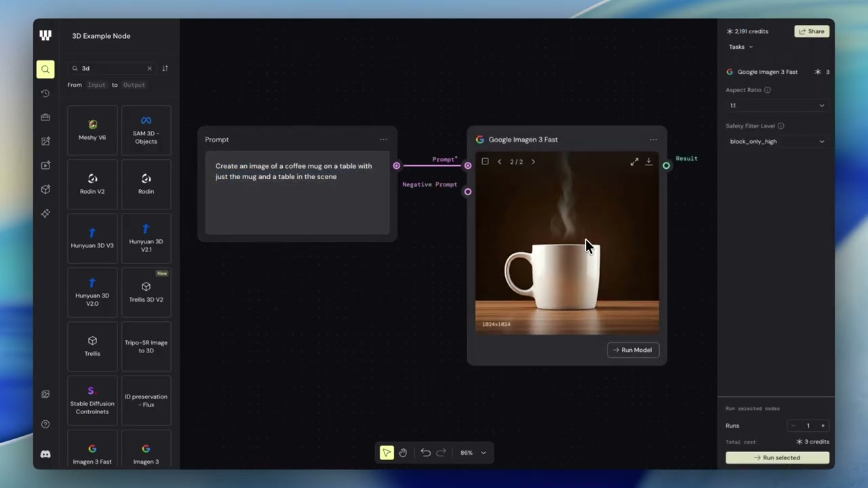The image size is (868, 488).
Task: Open the sparkle sidebar icon
Action: pyautogui.click(x=45, y=213)
